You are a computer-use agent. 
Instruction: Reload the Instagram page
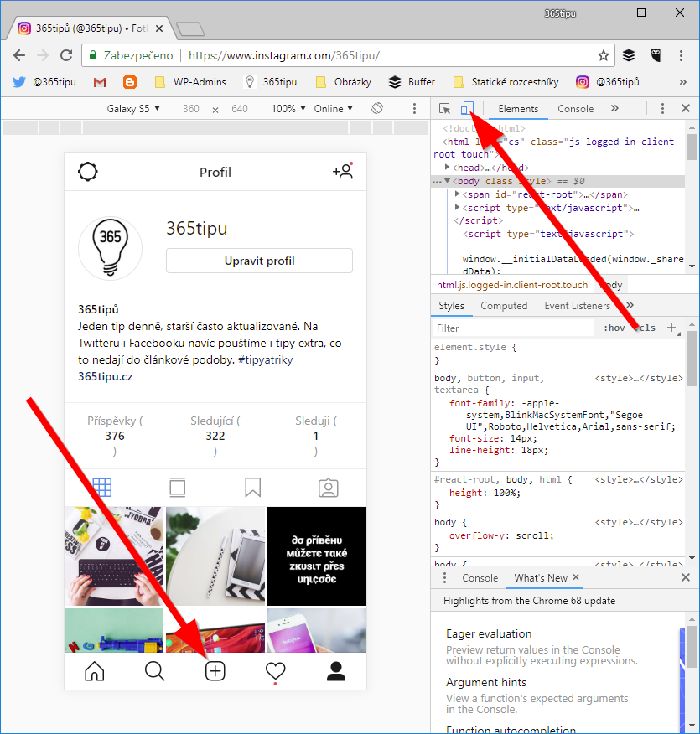click(66, 55)
